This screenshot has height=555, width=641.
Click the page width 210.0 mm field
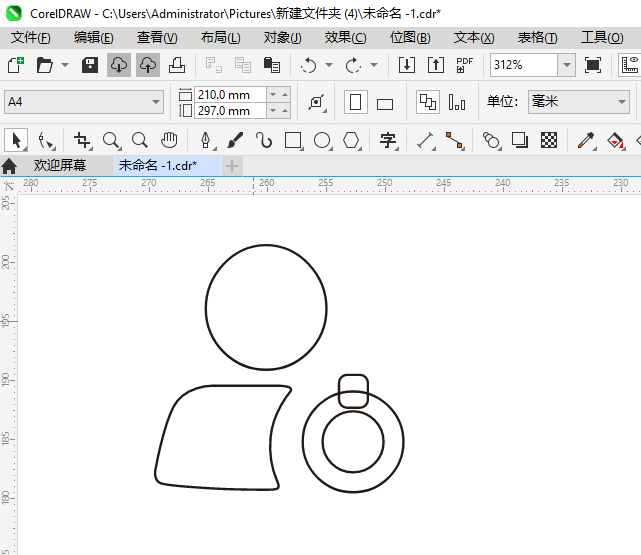tap(230, 94)
